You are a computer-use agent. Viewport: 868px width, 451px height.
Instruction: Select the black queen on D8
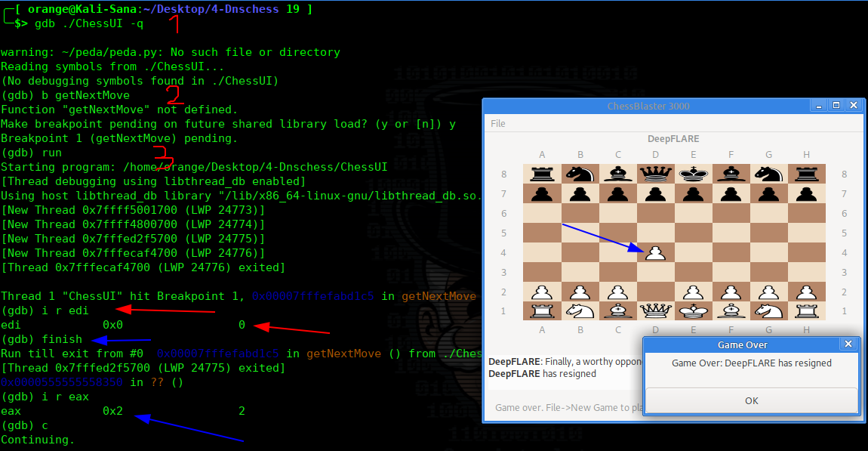(655, 174)
